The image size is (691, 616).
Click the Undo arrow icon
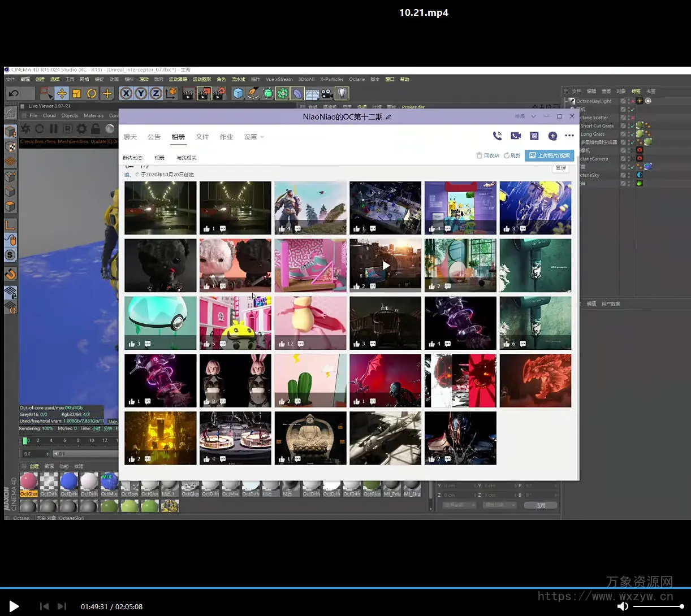coord(14,93)
